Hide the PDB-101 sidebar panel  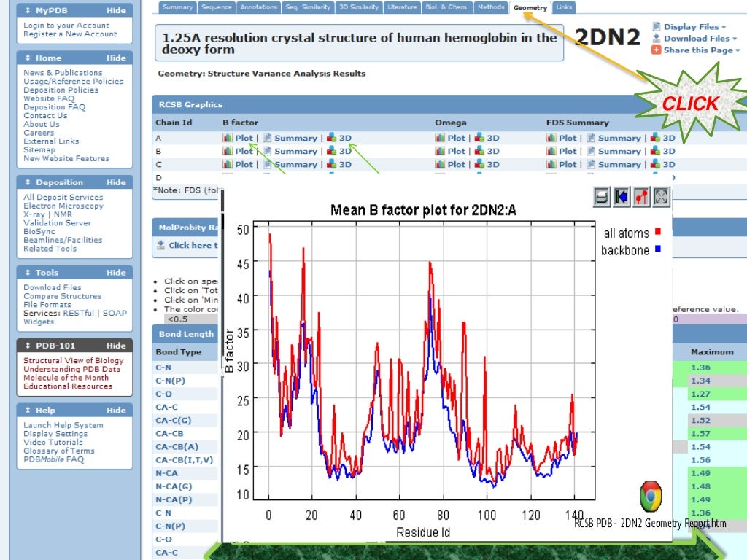[116, 346]
